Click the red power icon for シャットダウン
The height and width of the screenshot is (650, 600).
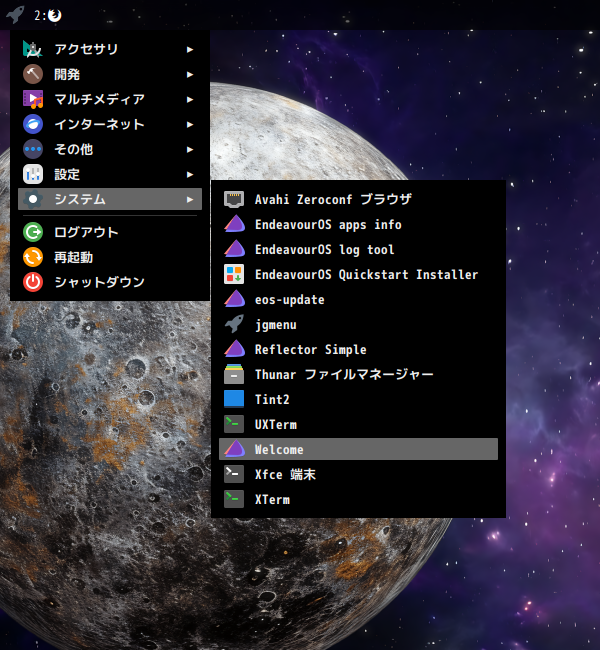(x=33, y=282)
